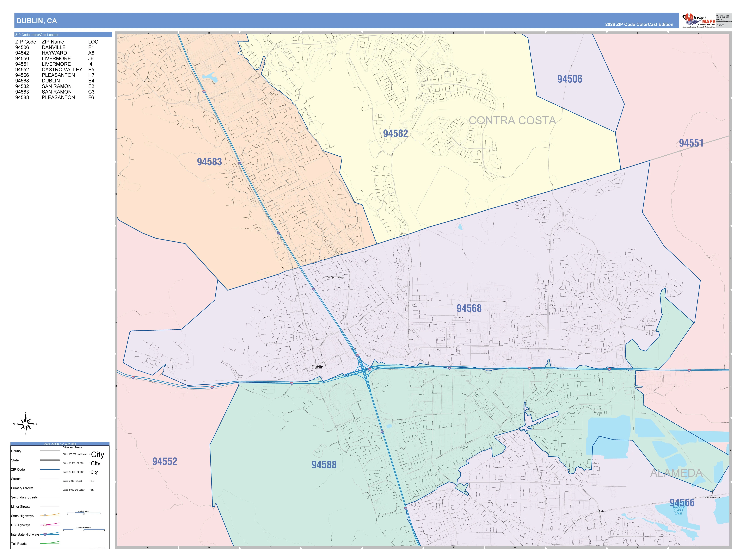Click the green Toll Roads line sample
743x560 pixels.
[50, 543]
